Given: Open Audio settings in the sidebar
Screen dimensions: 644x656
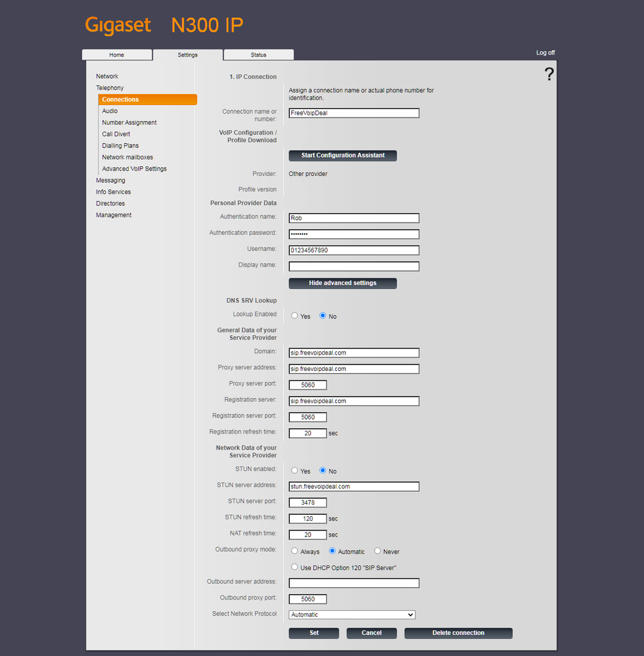Looking at the screenshot, I should point(110,111).
